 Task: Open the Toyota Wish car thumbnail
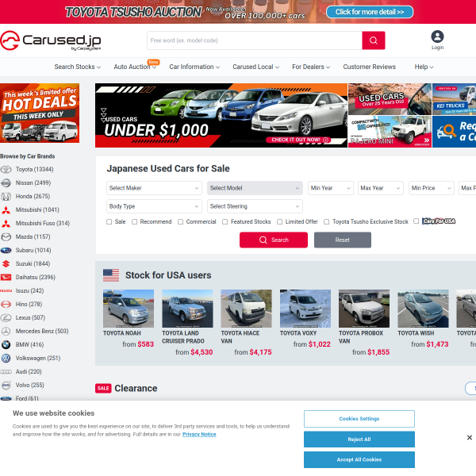click(x=423, y=309)
